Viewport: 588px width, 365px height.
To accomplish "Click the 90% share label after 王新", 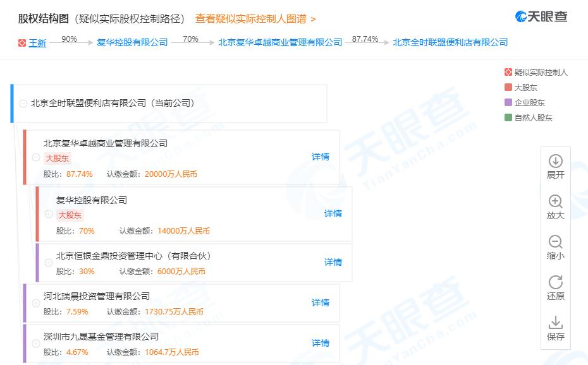I will click(x=69, y=39).
